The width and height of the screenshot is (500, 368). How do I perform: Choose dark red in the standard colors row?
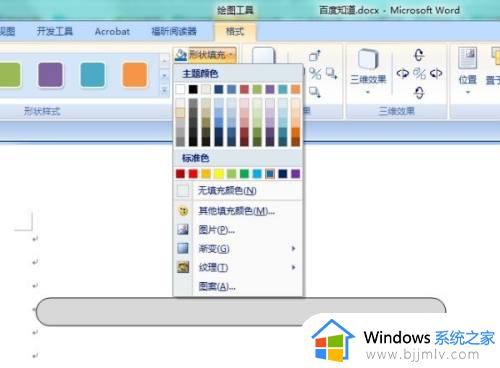[x=180, y=174]
